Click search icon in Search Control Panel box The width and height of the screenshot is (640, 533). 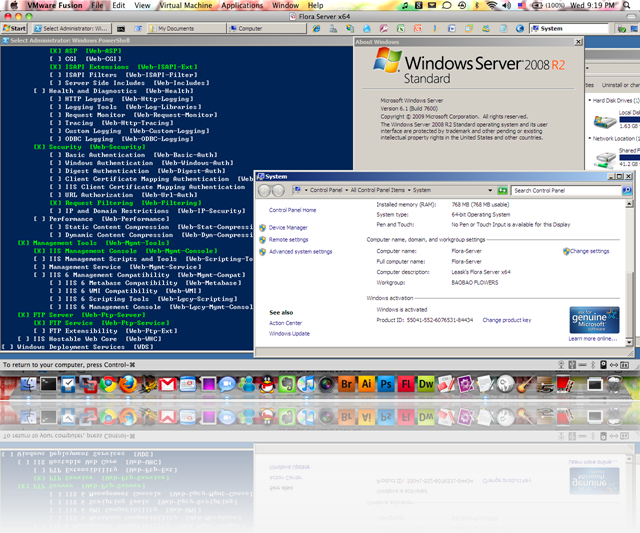click(627, 190)
